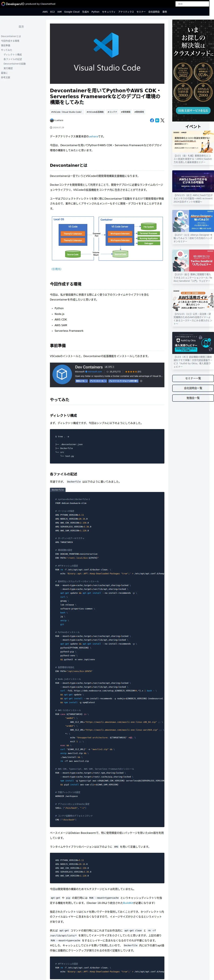Open the k.uehara author name link

[59, 120]
